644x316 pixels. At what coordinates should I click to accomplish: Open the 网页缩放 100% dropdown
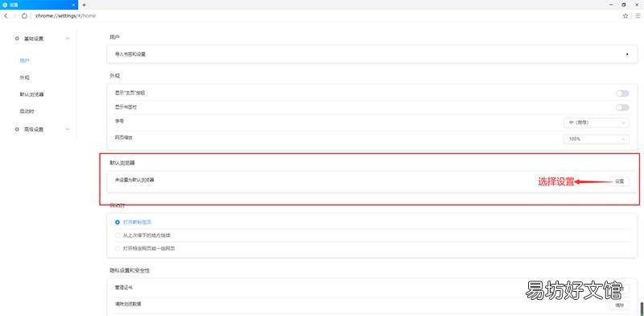click(596, 139)
